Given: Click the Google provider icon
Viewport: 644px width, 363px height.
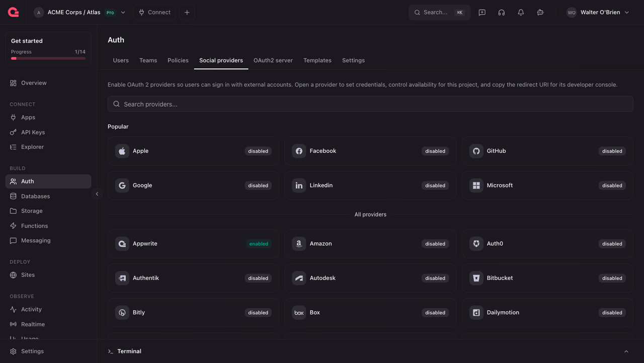Looking at the screenshot, I should tap(122, 185).
